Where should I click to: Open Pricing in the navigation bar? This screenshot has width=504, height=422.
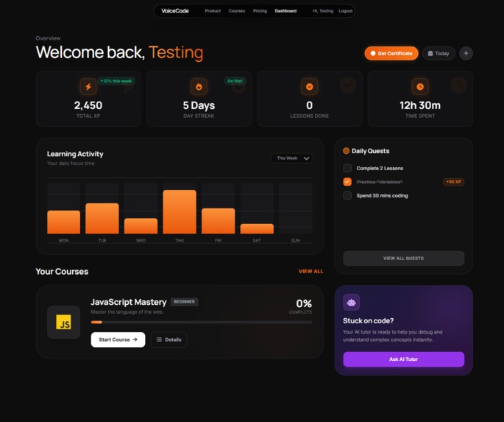click(260, 11)
